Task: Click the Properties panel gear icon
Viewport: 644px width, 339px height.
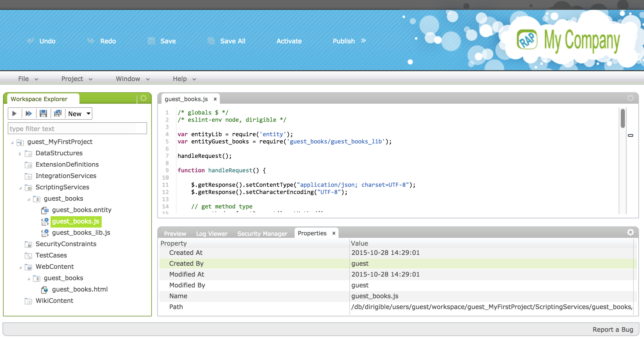Action: tap(630, 232)
